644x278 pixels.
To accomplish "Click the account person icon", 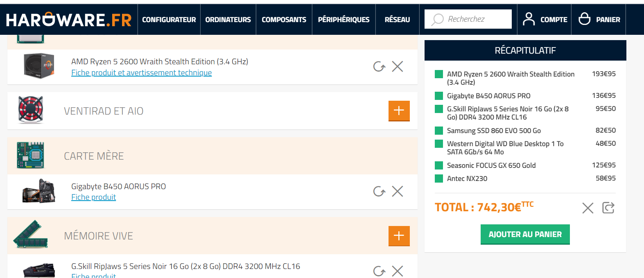I will point(529,19).
